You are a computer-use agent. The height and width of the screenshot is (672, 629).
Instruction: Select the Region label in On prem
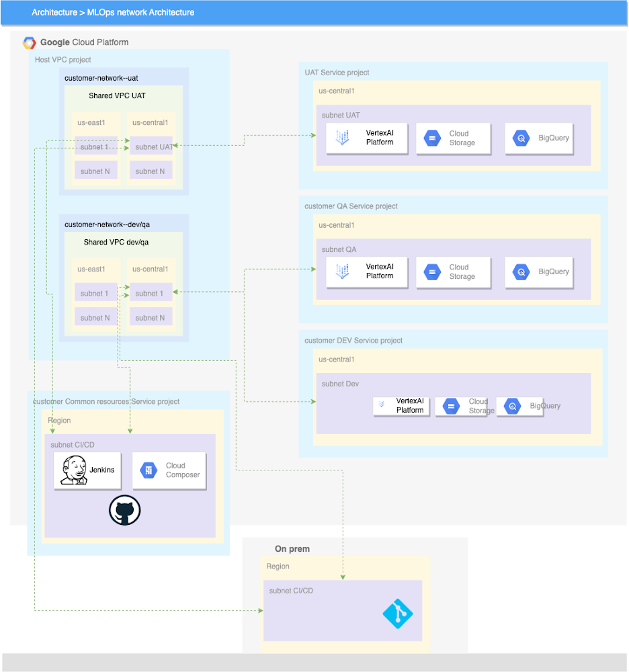tap(278, 566)
